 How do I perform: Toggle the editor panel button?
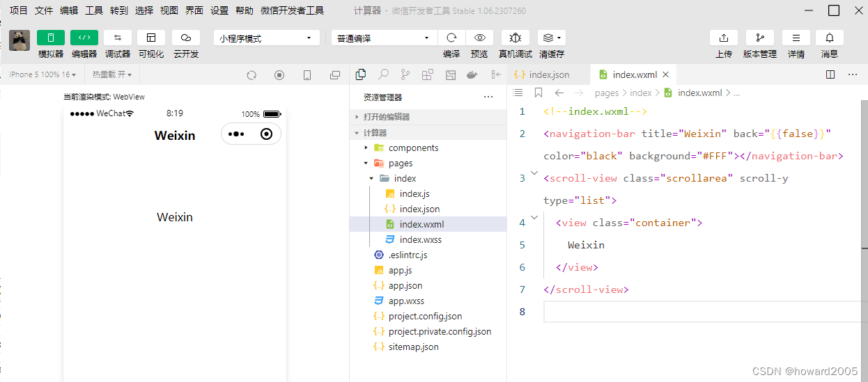84,38
